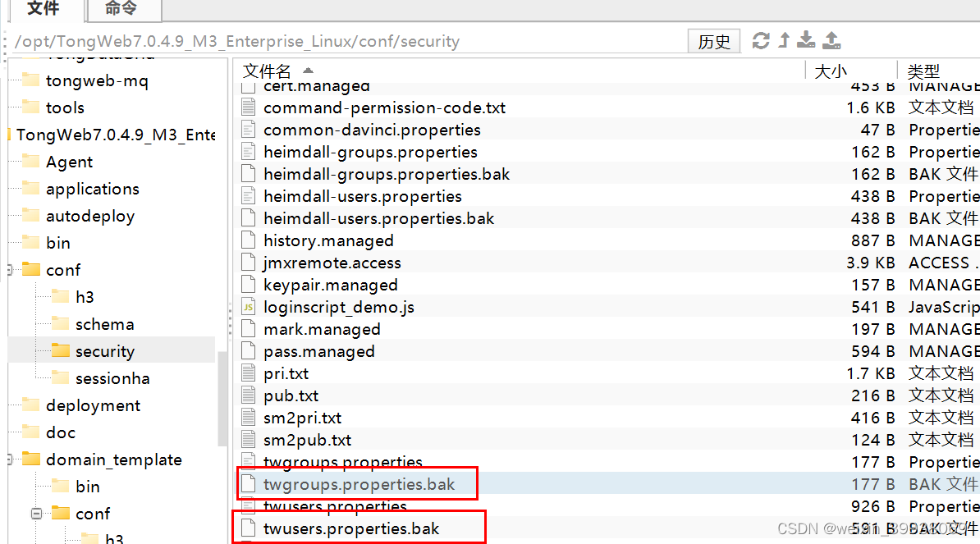This screenshot has width=980, height=544.
Task: Click file icon of jmxremote.access
Action: click(248, 263)
